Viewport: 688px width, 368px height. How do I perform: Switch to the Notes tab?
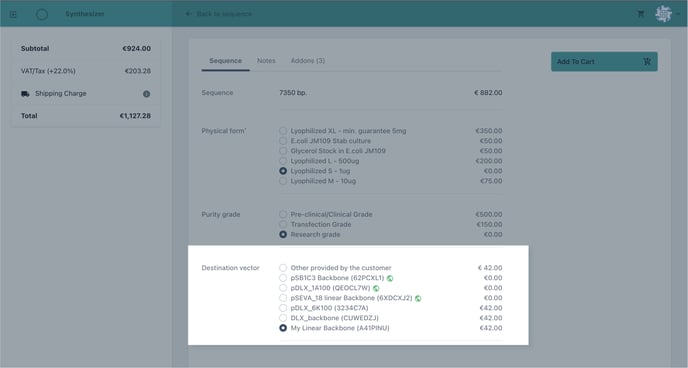click(266, 61)
